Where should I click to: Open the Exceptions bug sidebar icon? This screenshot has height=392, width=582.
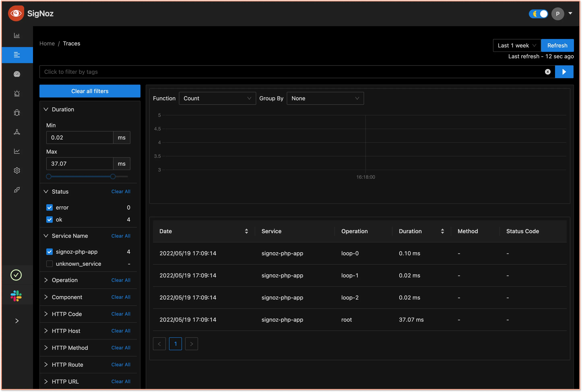[17, 113]
